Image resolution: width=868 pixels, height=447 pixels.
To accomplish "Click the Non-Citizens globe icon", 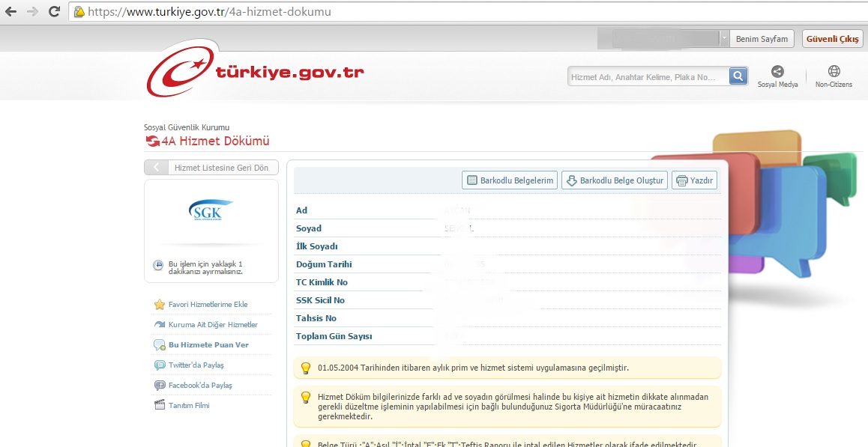I will tap(834, 71).
